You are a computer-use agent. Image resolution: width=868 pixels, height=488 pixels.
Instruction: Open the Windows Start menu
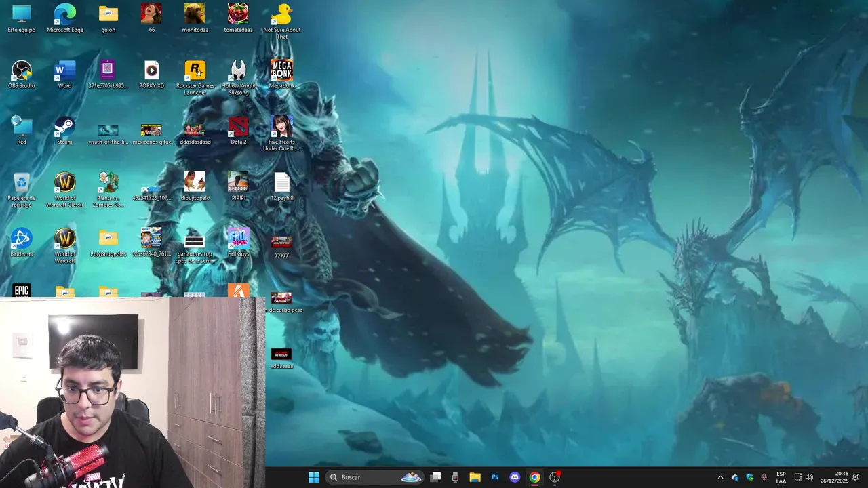(314, 477)
